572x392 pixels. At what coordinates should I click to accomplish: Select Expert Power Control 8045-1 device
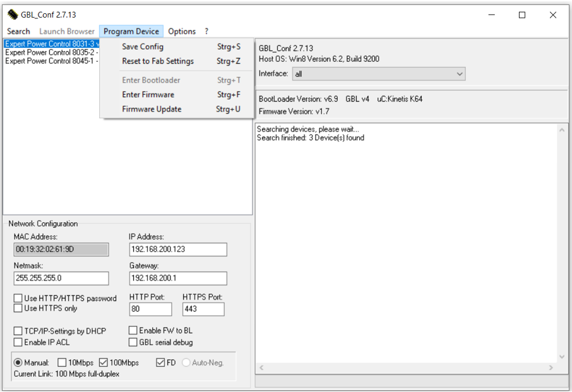coord(51,61)
